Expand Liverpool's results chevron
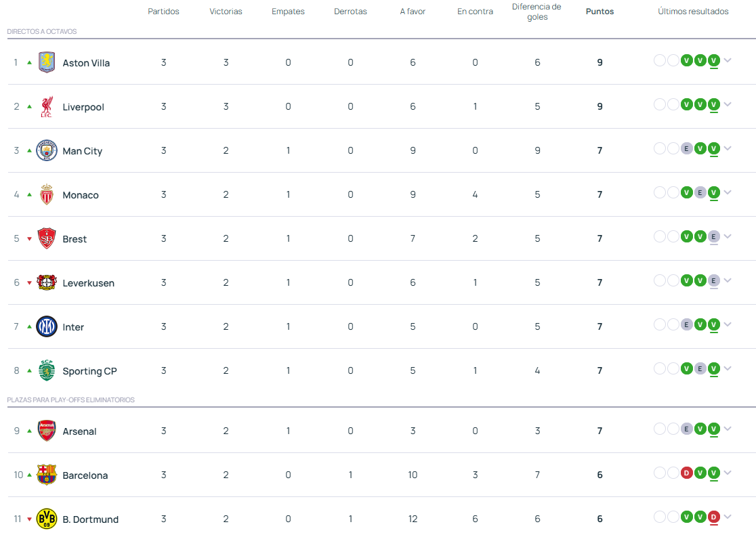Screen dimensions: 756x535 pos(728,104)
